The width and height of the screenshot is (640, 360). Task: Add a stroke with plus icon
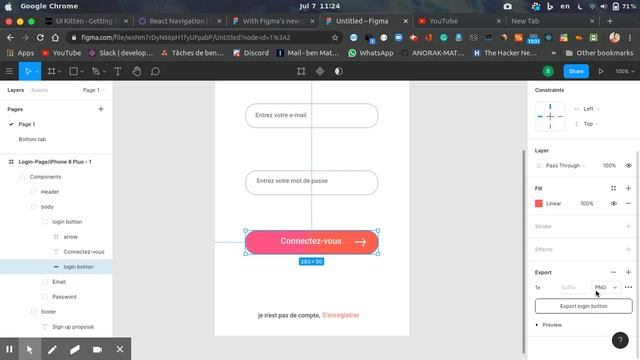click(629, 226)
